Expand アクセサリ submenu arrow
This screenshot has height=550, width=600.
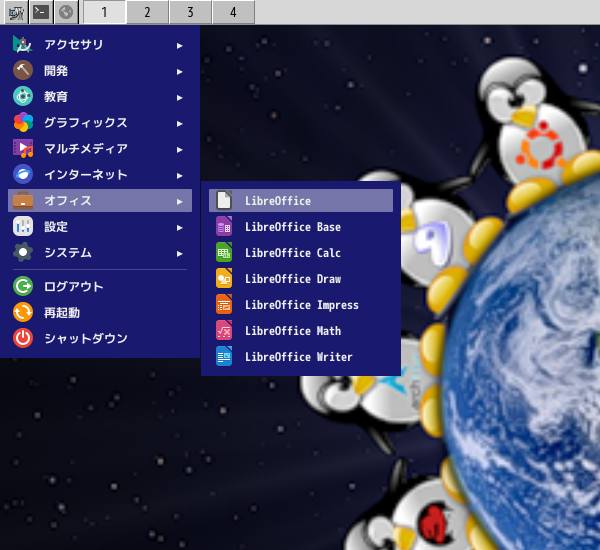coord(179,46)
